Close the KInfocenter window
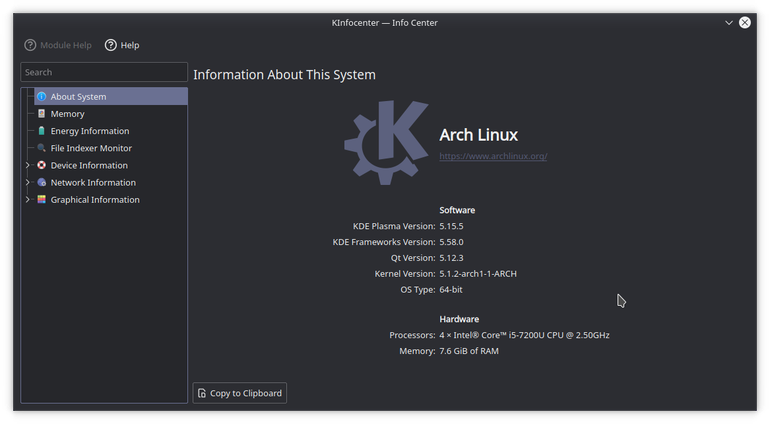Image resolution: width=770 pixels, height=424 pixels. 745,23
